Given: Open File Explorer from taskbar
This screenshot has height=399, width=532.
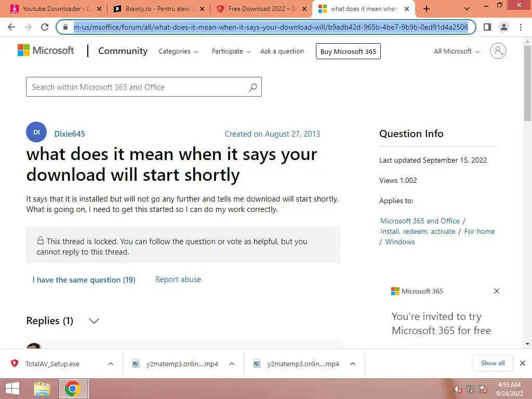Looking at the screenshot, I should [42, 389].
